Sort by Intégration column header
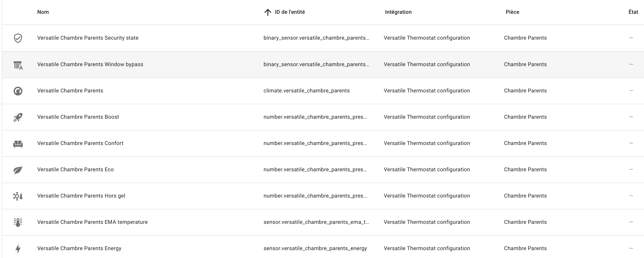Image resolution: width=644 pixels, height=258 pixels. coord(398,12)
